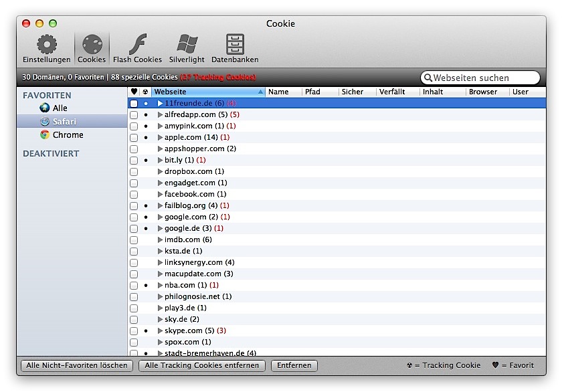Expand the apple.com cookie list
The image size is (562, 392).
pos(160,137)
